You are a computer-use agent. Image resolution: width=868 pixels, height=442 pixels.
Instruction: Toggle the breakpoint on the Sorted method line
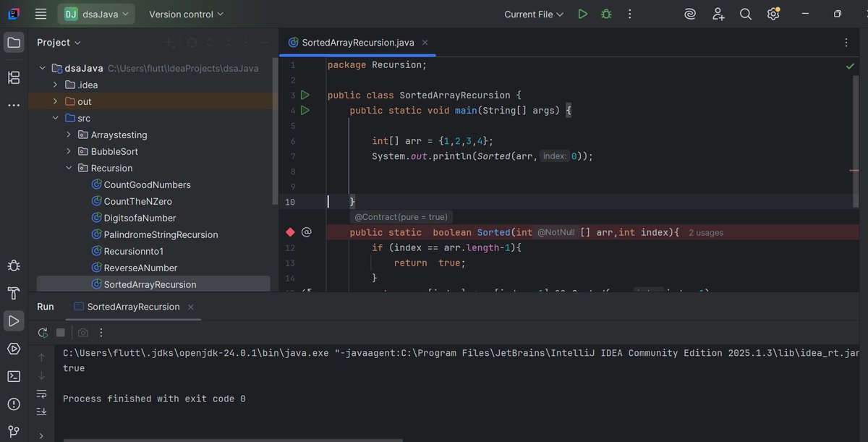[291, 231]
